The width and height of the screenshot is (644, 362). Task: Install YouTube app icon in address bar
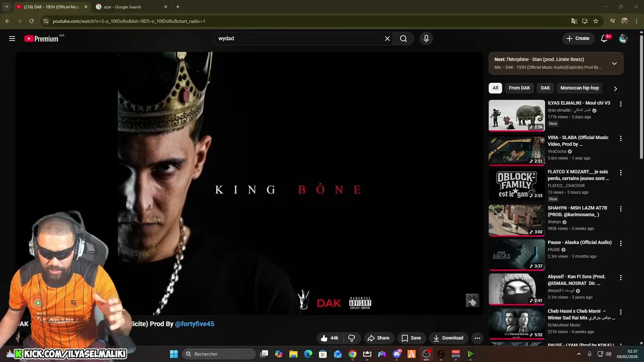pos(585,21)
